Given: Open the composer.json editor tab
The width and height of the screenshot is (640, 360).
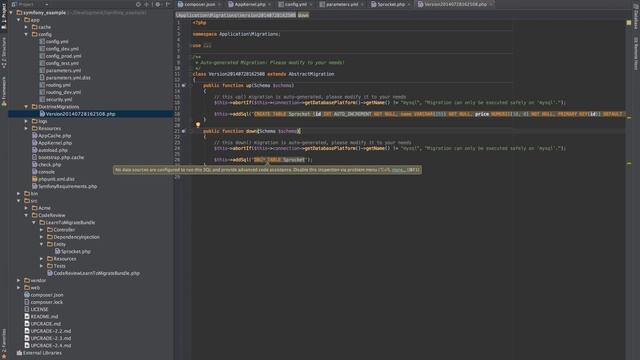Looking at the screenshot, I should click(x=199, y=4).
